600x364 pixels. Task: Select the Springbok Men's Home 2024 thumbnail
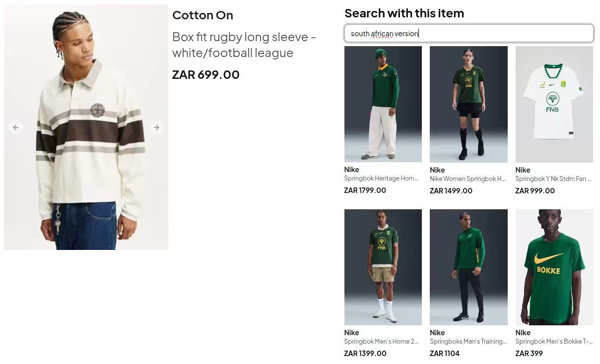pyautogui.click(x=383, y=267)
